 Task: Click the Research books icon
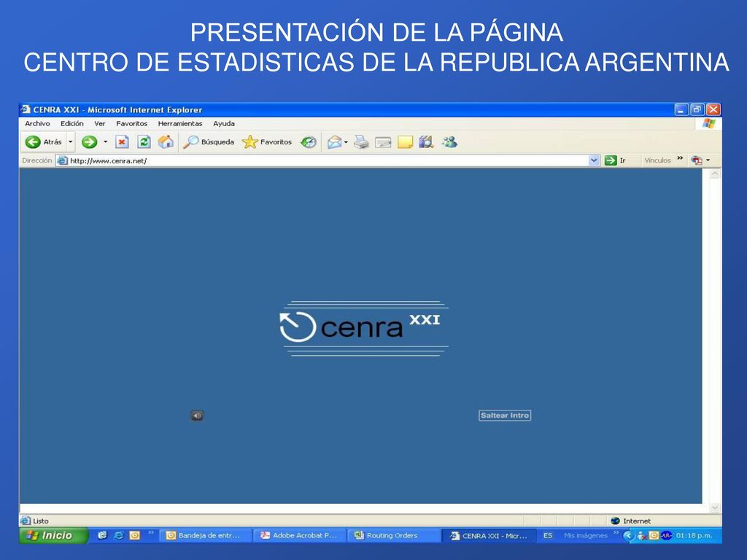(426, 142)
